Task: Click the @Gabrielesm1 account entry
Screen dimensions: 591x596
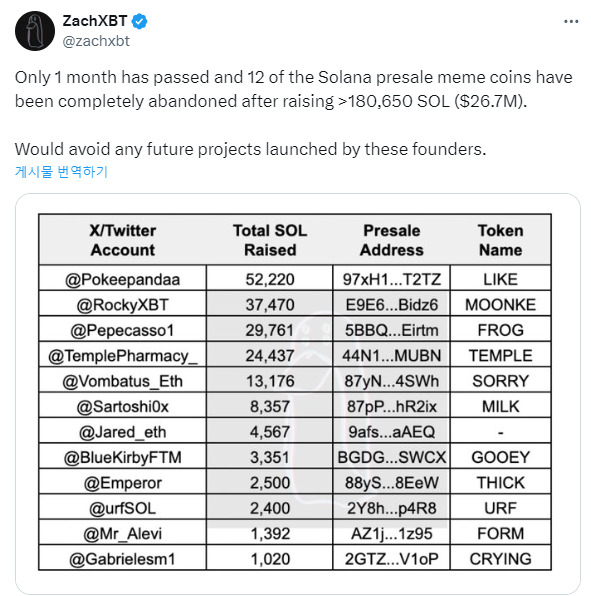Action: click(122, 559)
